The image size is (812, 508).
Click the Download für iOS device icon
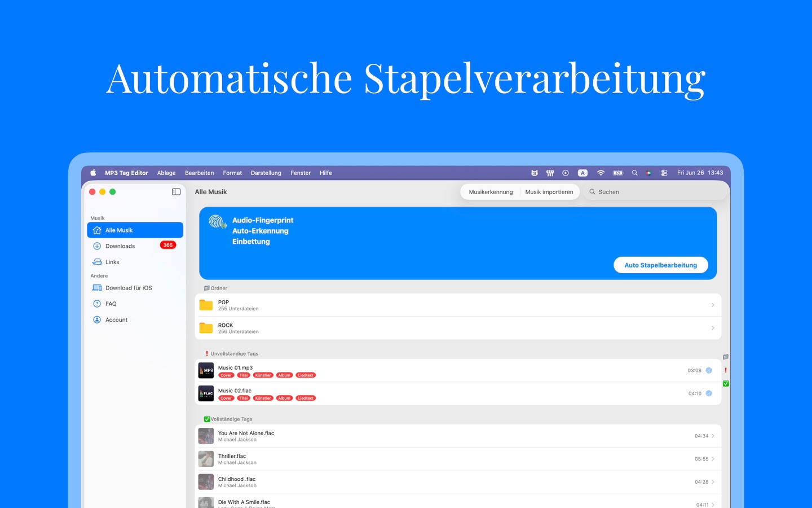click(97, 288)
